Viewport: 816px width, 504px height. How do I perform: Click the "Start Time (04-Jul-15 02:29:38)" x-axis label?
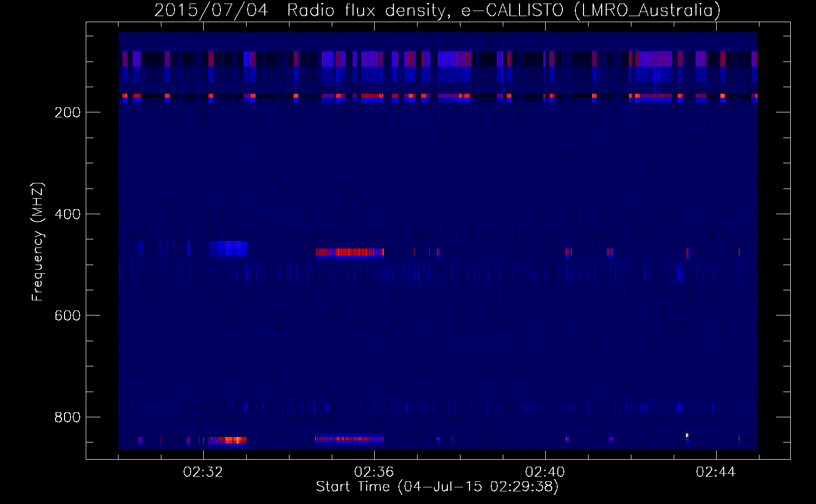coord(437,487)
